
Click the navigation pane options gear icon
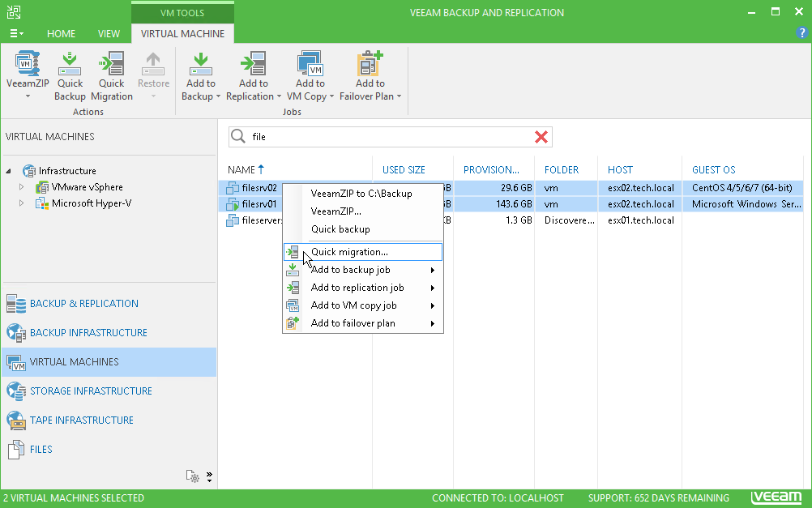click(193, 476)
